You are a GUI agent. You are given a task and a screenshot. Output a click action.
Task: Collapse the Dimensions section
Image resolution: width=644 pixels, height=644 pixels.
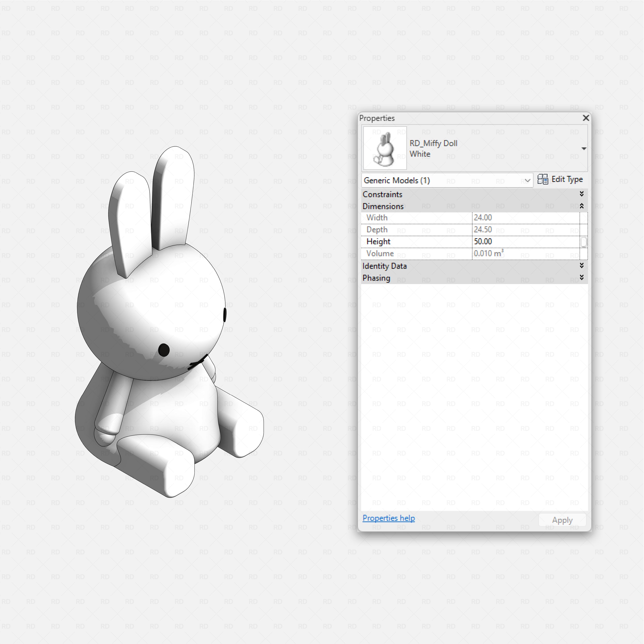(x=582, y=206)
